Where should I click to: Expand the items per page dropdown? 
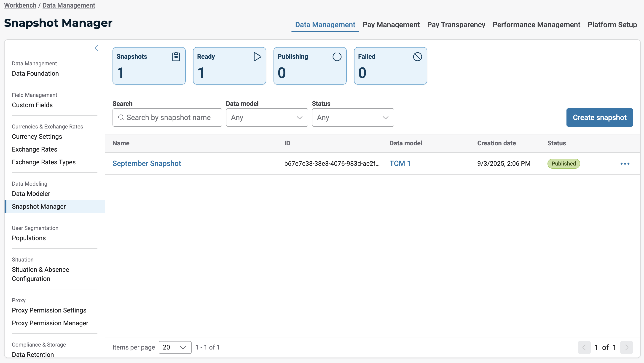(x=175, y=347)
